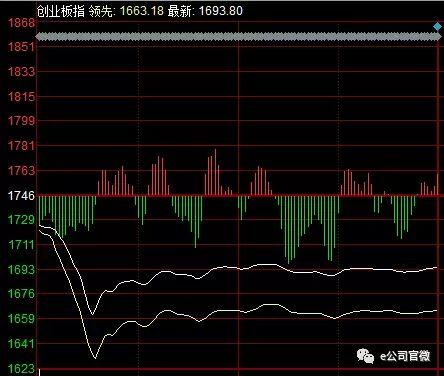The image size is (444, 376).
Task: Click the blue diamond marker at top right
Action: pos(437,26)
